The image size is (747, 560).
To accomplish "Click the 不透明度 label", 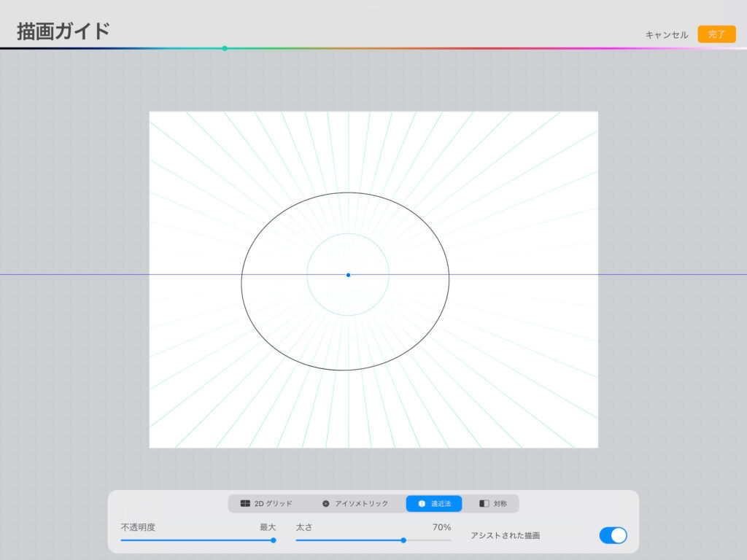I will (x=138, y=527).
